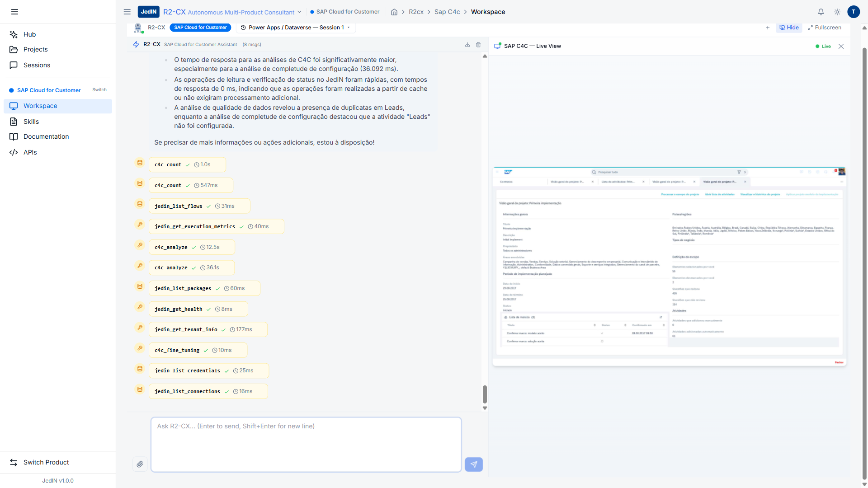Expand the c4c_analyze 36.1s tool call
868x488 pixels.
(x=191, y=267)
